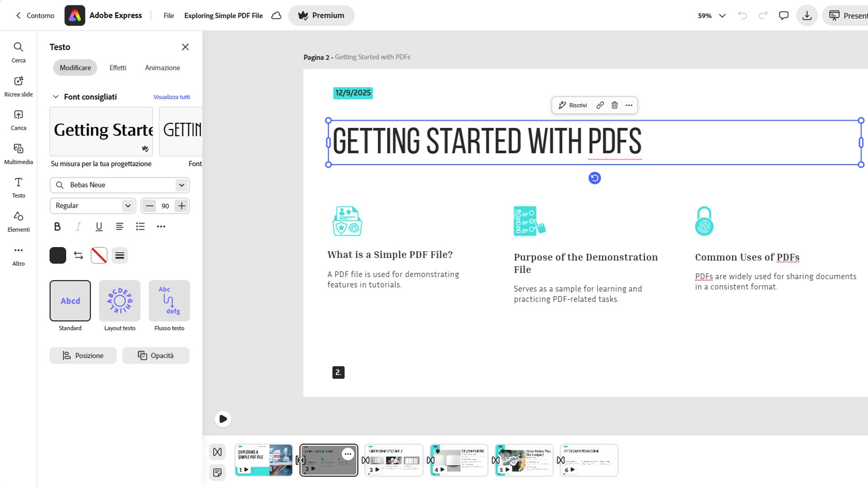The height and width of the screenshot is (487, 868).
Task: Open the Multimedia panel
Action: (18, 154)
